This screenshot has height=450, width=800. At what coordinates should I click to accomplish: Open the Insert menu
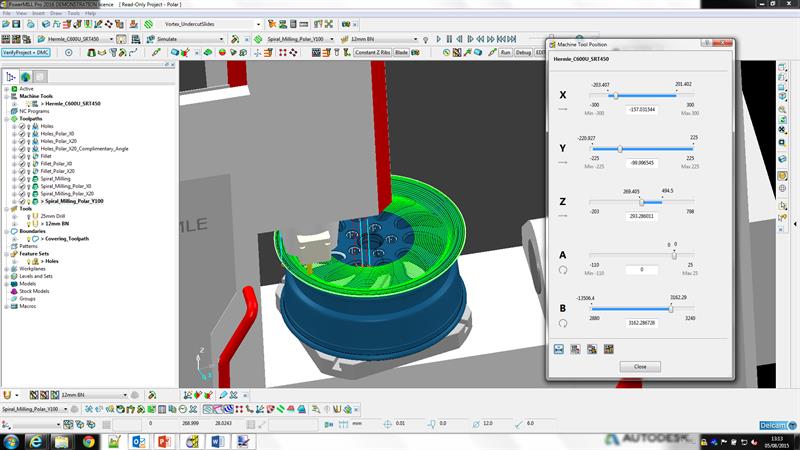point(39,13)
